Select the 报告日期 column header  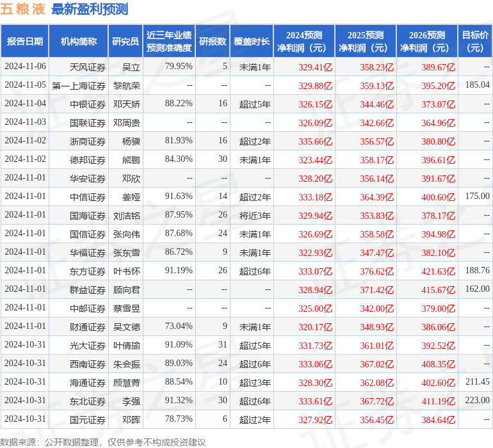click(x=25, y=41)
